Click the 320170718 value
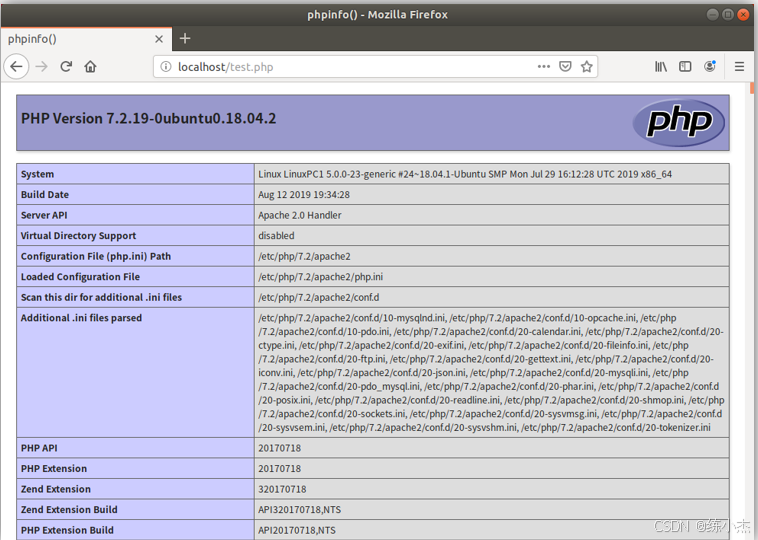 (282, 489)
